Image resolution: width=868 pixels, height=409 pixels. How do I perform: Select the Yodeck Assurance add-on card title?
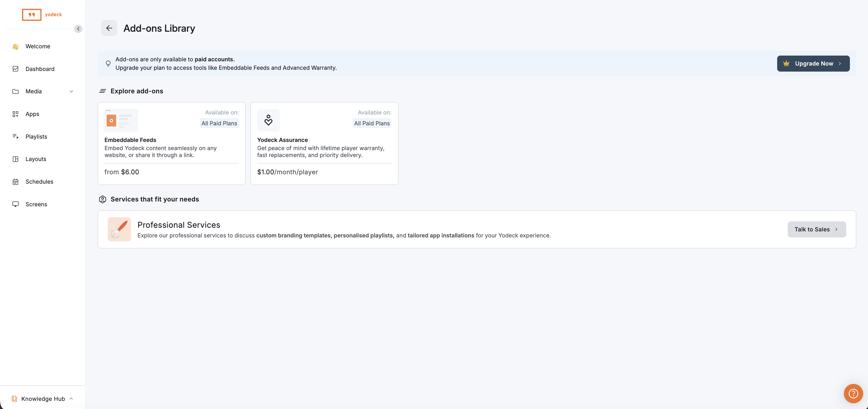click(x=282, y=140)
